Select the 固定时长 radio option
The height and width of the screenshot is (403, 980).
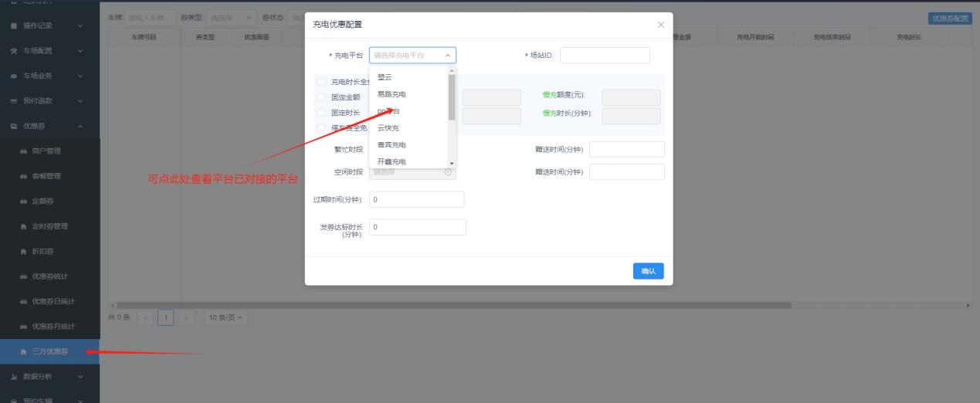pyautogui.click(x=321, y=113)
